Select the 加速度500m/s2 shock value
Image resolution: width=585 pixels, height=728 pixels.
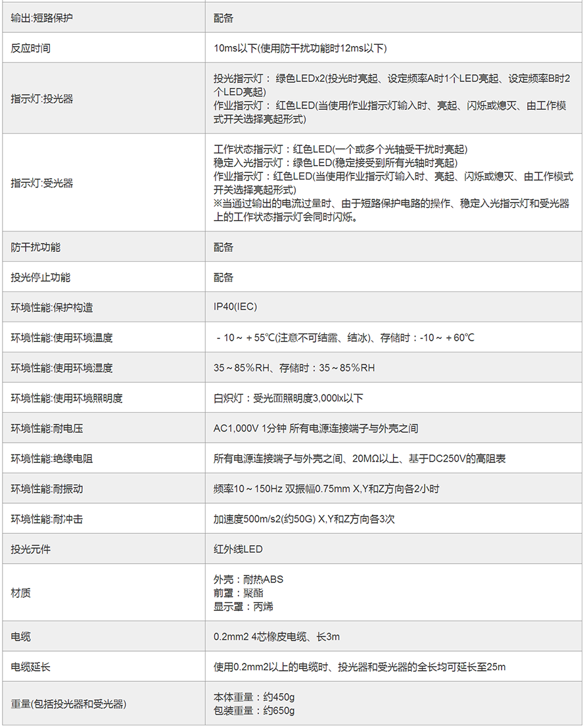(304, 519)
